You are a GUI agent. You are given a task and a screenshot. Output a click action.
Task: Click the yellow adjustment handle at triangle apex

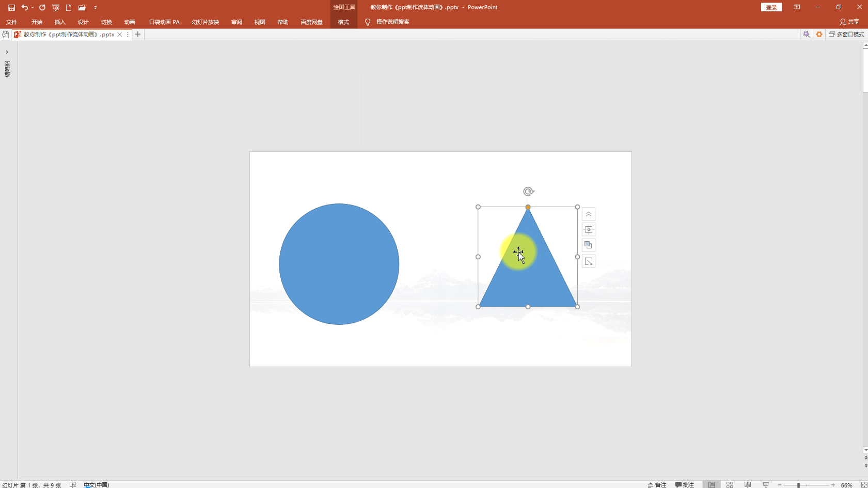pos(528,207)
